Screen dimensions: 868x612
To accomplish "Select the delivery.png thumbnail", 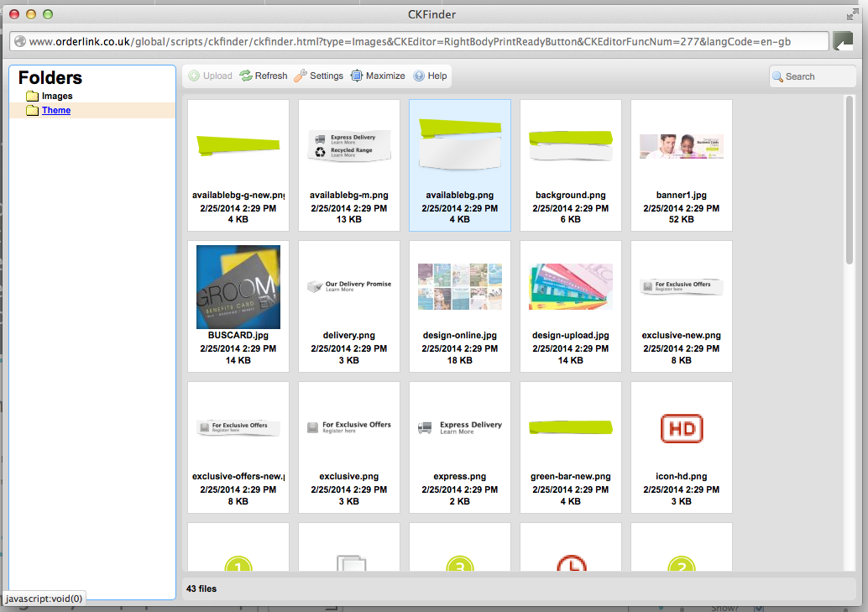I will (x=348, y=285).
